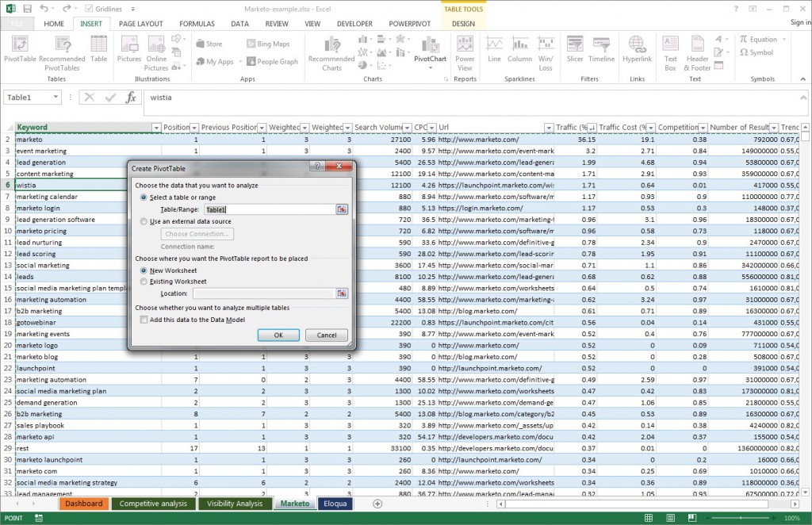Click Cancel in the Create PivotTable dialog
Image resolution: width=812 pixels, height=525 pixels.
[x=327, y=335]
